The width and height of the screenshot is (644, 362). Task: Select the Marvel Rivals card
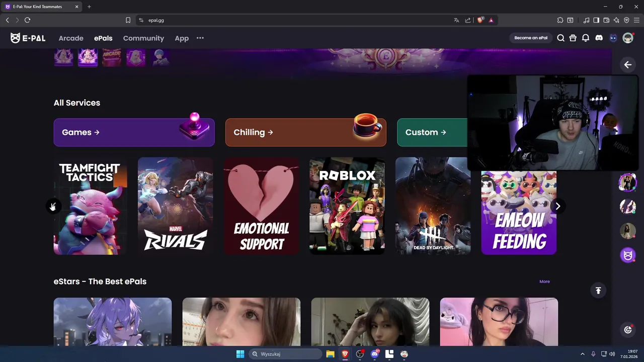176,206
